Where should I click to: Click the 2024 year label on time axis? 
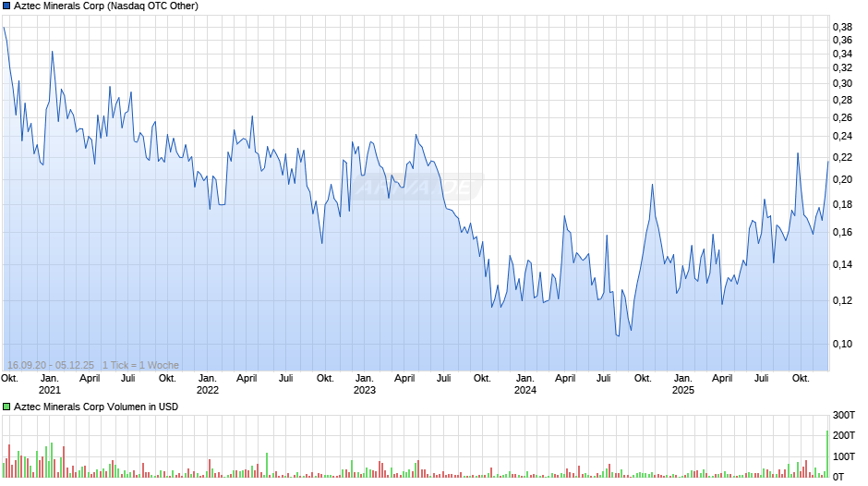point(525,390)
